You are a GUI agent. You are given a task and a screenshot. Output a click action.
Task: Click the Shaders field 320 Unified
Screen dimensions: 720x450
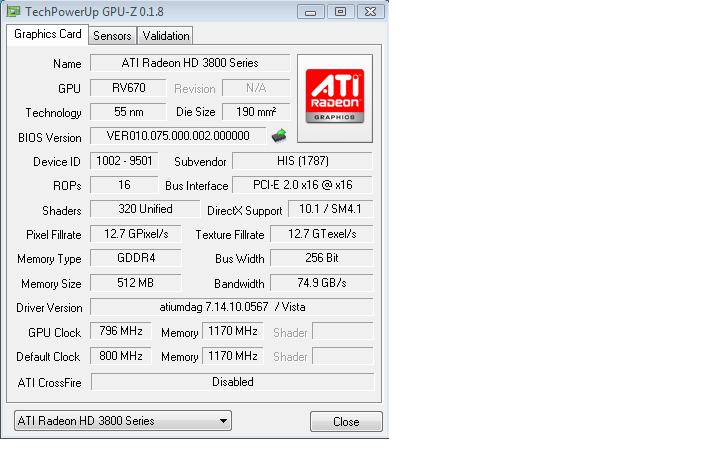click(x=145, y=209)
